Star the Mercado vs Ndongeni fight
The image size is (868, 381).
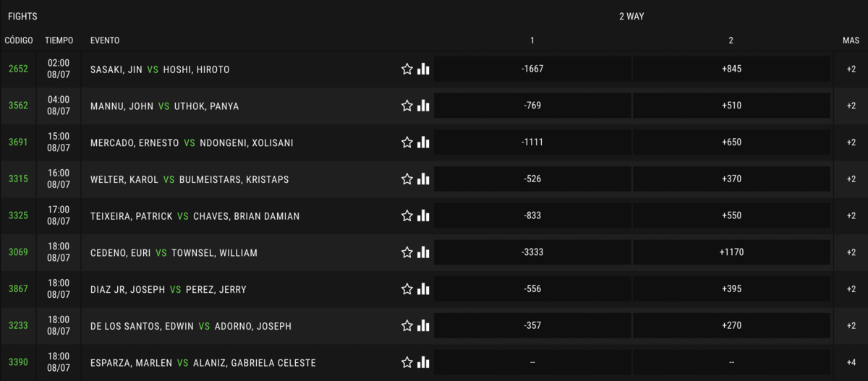tap(407, 142)
